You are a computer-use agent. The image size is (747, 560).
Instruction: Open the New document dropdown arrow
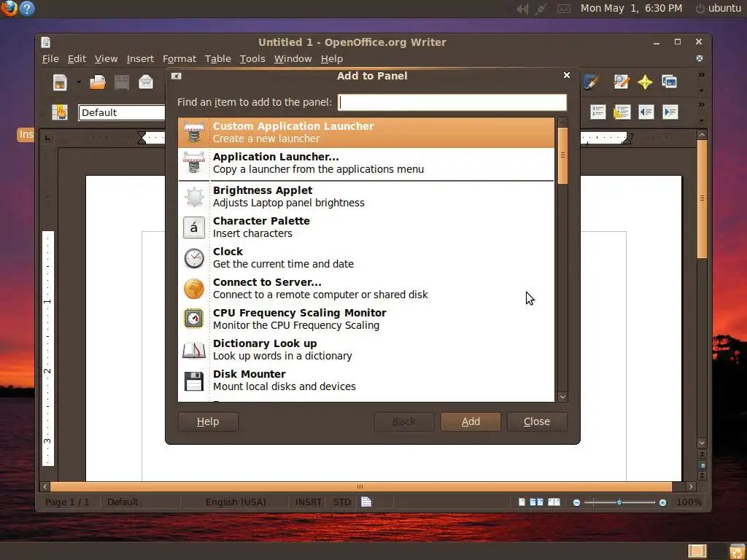click(x=79, y=82)
